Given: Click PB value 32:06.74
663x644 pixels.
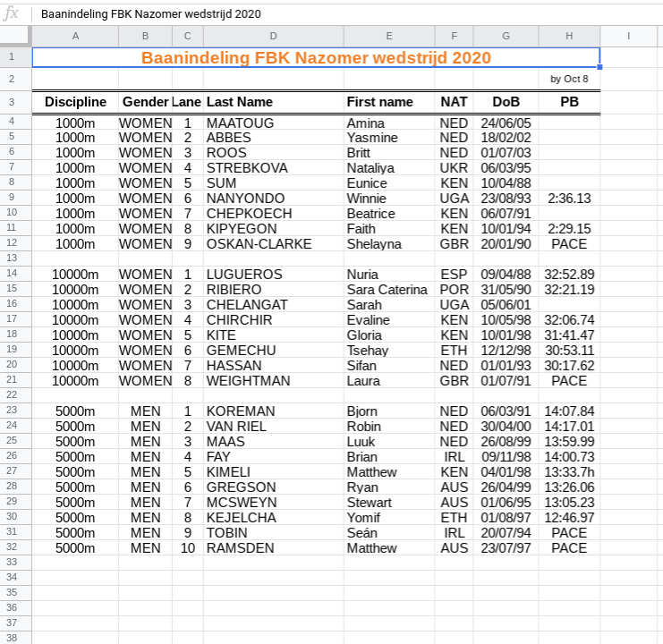Looking at the screenshot, I should coord(569,320).
